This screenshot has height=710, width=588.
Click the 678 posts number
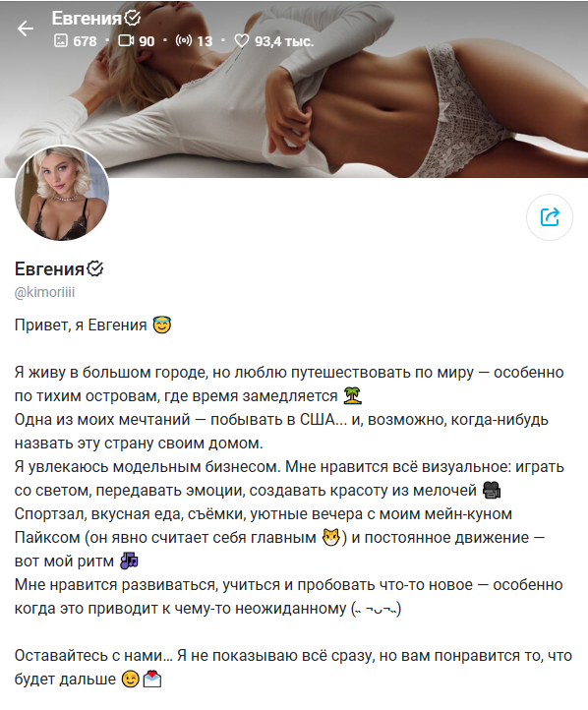(85, 41)
